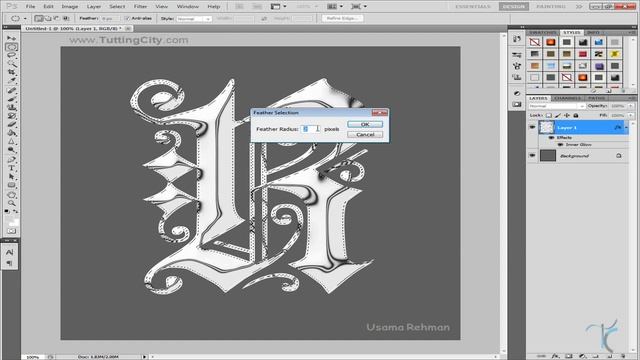Open the Opacity slider dropdown arrow

(631, 106)
